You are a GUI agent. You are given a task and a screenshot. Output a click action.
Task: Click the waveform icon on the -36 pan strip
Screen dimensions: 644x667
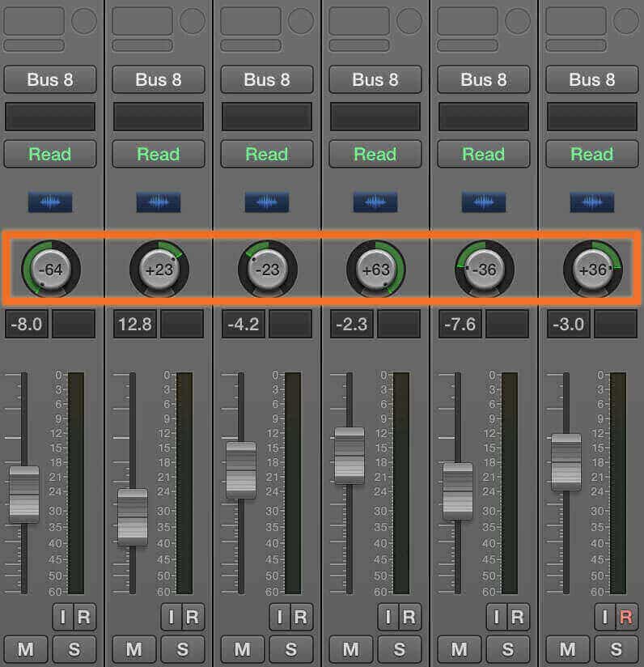(484, 202)
